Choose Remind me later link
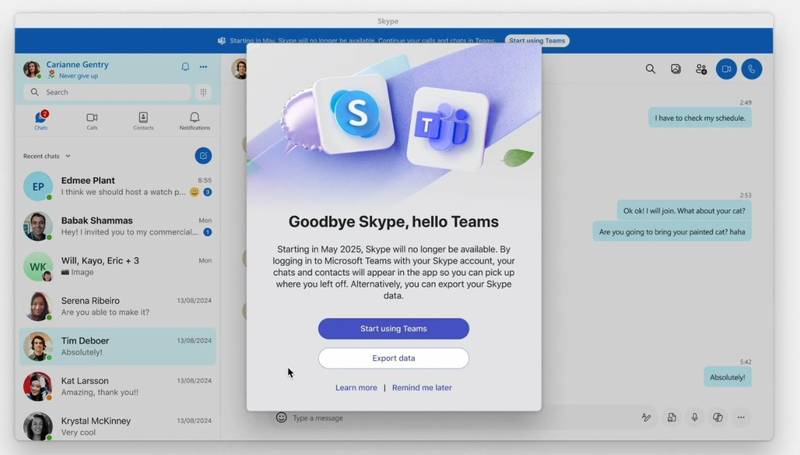 pos(422,388)
